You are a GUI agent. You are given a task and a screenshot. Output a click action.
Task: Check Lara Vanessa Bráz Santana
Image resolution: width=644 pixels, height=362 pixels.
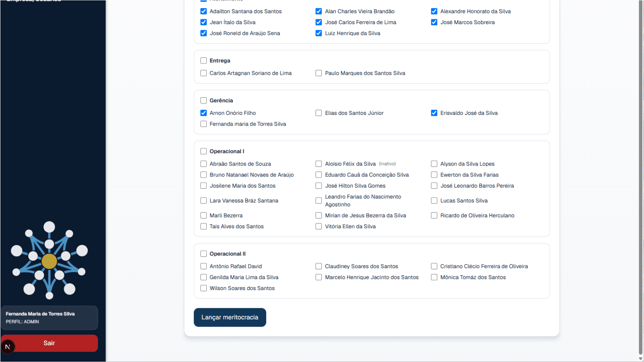(x=204, y=200)
